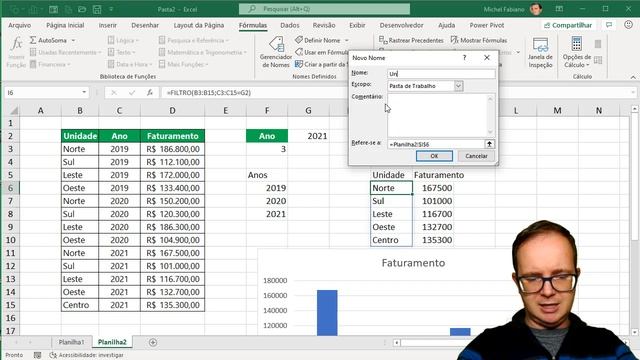Switch to Página Inicial tab

[x=65, y=25]
